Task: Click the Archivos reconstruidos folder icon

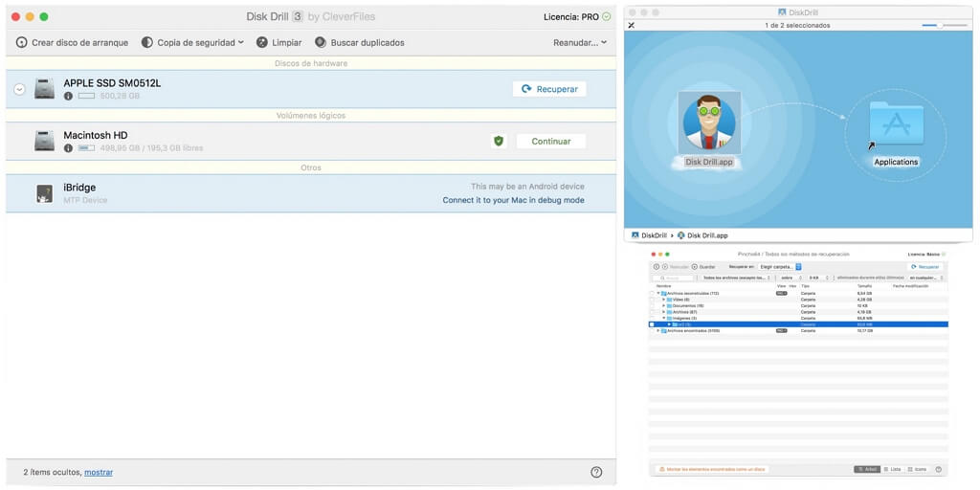Action: (664, 293)
